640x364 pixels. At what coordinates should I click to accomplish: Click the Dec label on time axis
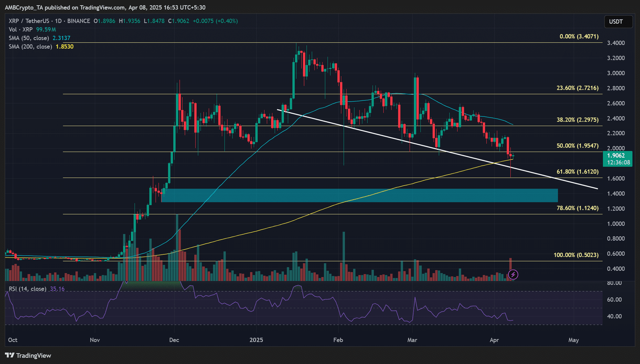pos(174,340)
